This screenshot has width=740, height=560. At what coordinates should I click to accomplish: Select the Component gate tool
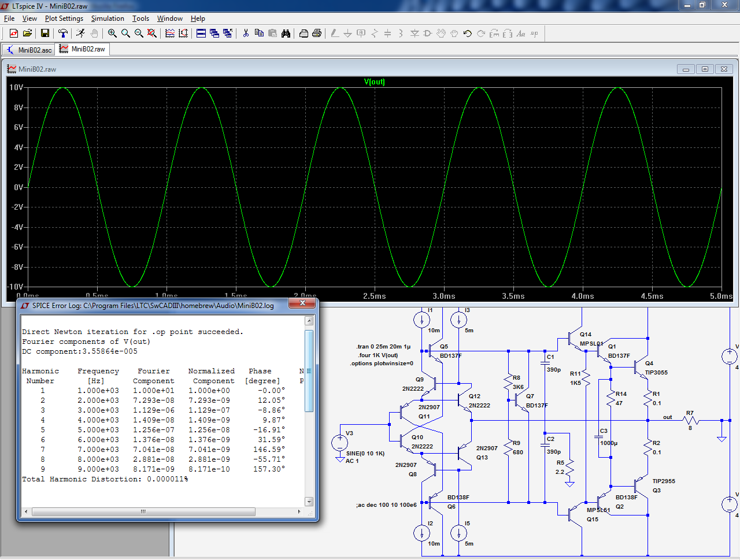click(x=428, y=34)
